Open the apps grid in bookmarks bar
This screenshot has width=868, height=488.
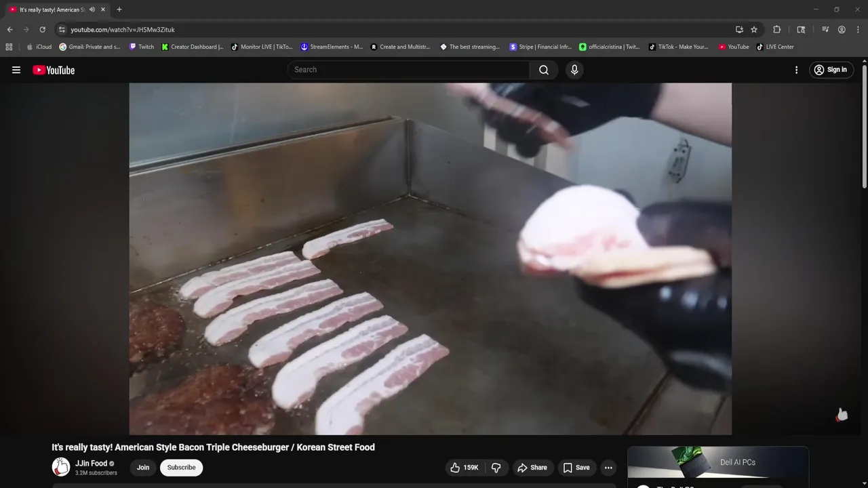9,47
